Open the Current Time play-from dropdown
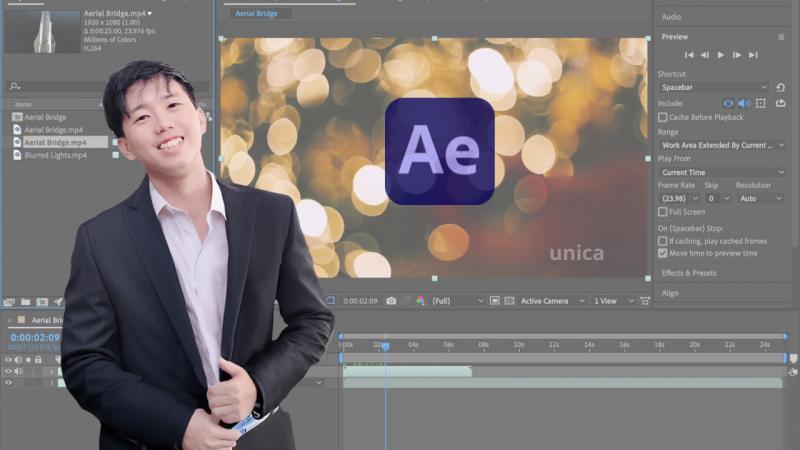The image size is (800, 450). (722, 172)
